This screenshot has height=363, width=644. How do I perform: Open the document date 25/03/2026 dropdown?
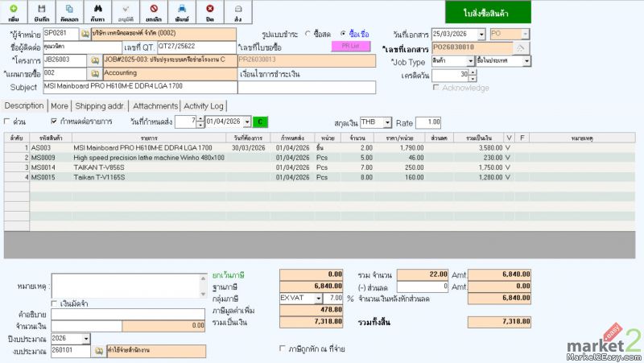tap(481, 34)
